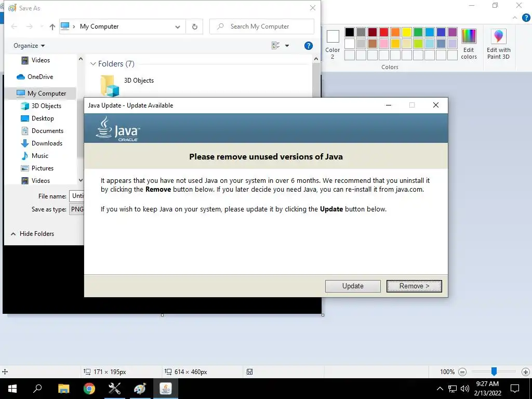Click the network tray icon
532x399 pixels.
coord(453,389)
